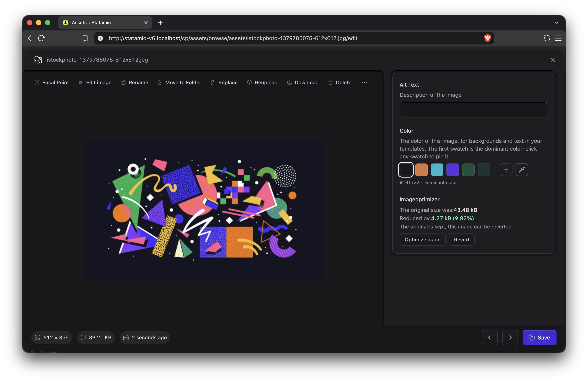Image resolution: width=588 pixels, height=382 pixels.
Task: Activate the eyedropper color picker
Action: click(x=522, y=170)
